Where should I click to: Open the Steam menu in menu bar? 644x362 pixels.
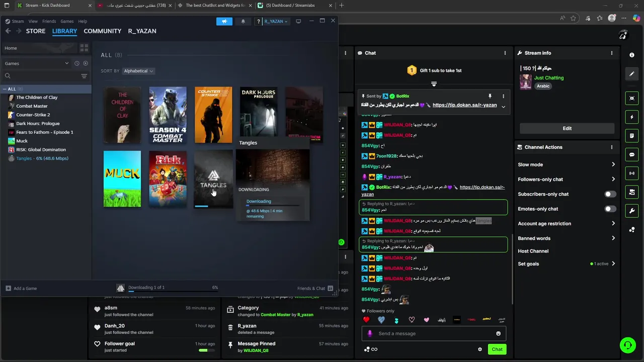18,21
